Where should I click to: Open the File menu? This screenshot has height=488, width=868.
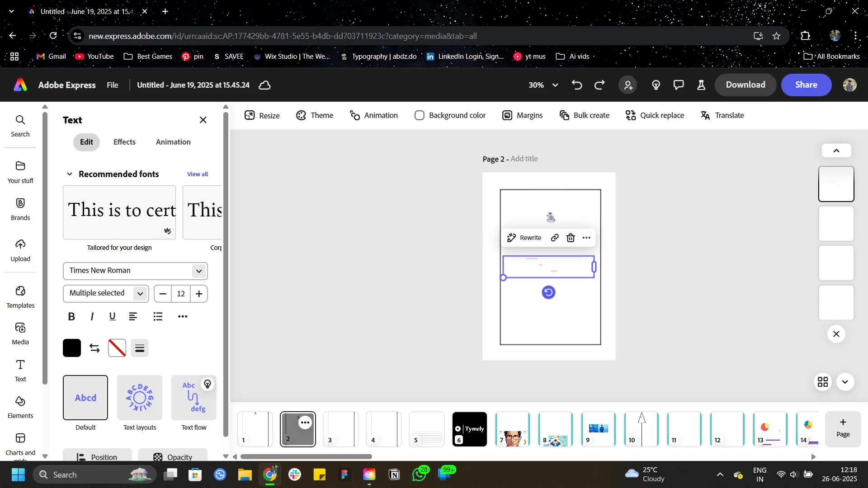click(x=112, y=85)
